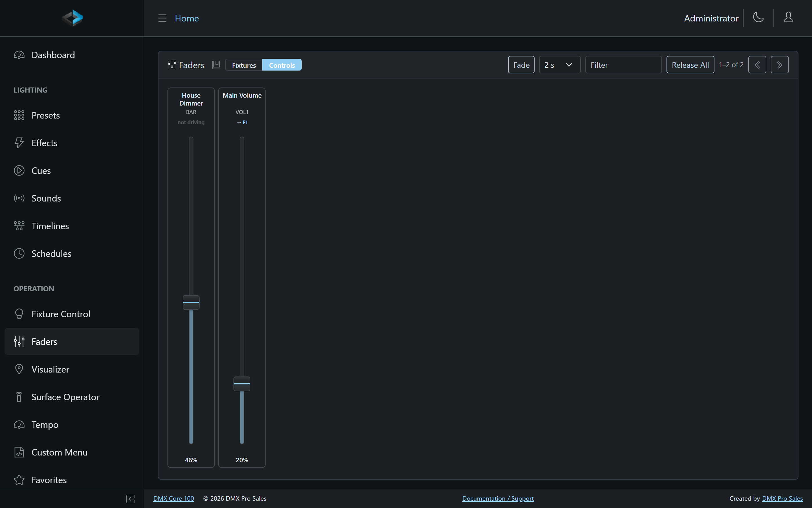Click the House Dimmer fader title
The height and width of the screenshot is (508, 812).
[x=191, y=99]
